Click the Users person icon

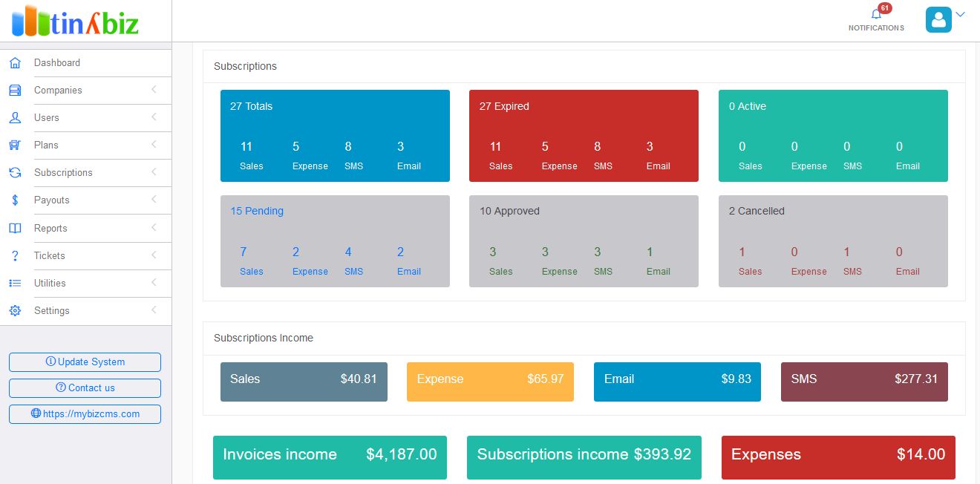click(x=15, y=118)
